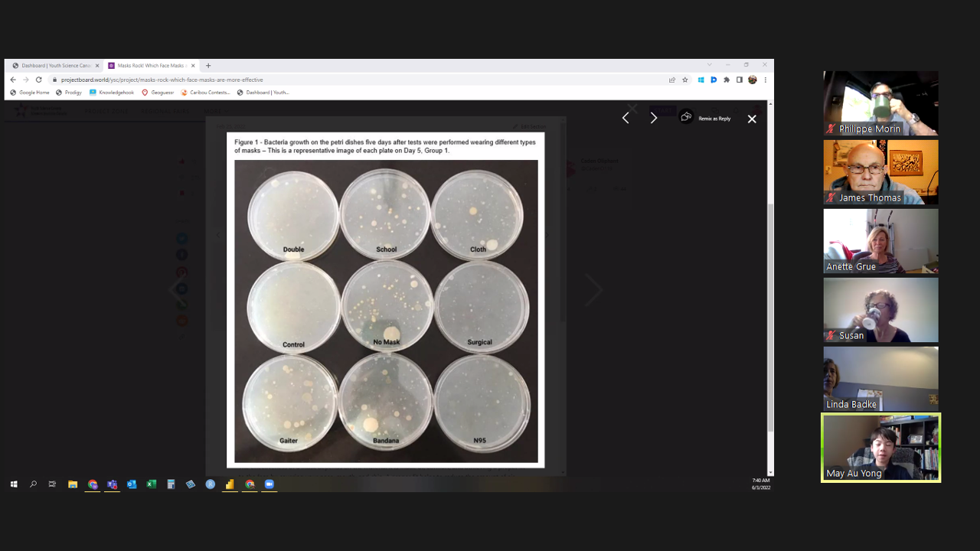The width and height of the screenshot is (980, 551).
Task: Go to the previous image in the lightbox
Action: [626, 118]
